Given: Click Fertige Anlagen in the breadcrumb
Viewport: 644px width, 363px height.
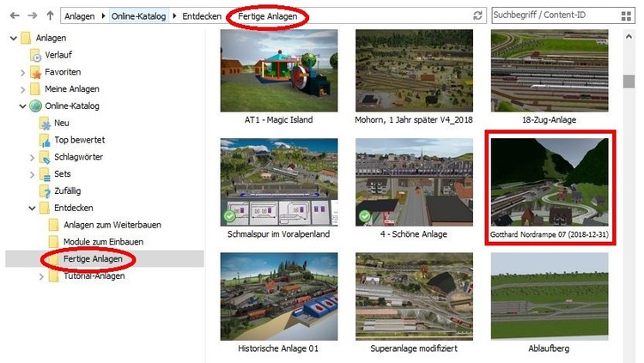Looking at the screenshot, I should pyautogui.click(x=267, y=16).
